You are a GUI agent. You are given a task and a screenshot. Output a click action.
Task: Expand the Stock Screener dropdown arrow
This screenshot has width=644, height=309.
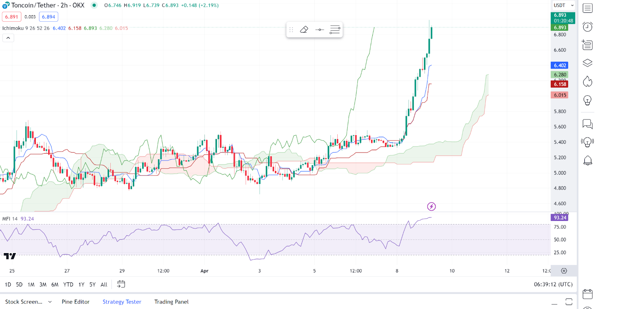(50, 302)
